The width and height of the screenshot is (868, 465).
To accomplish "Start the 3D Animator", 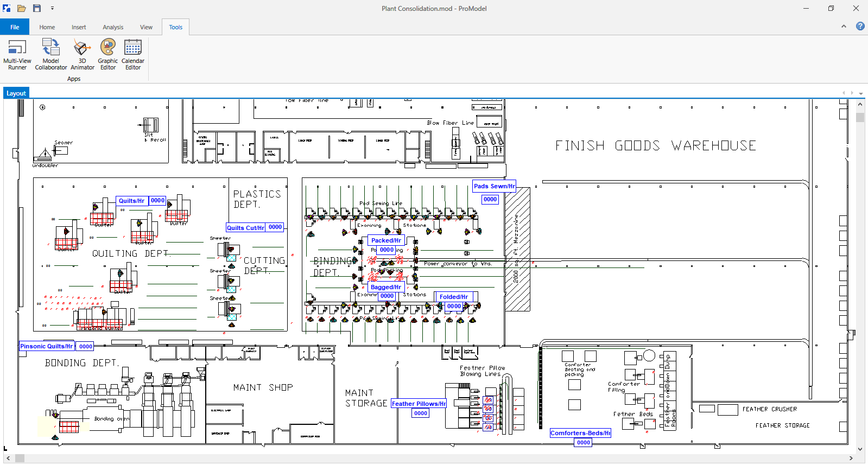I will [x=83, y=54].
